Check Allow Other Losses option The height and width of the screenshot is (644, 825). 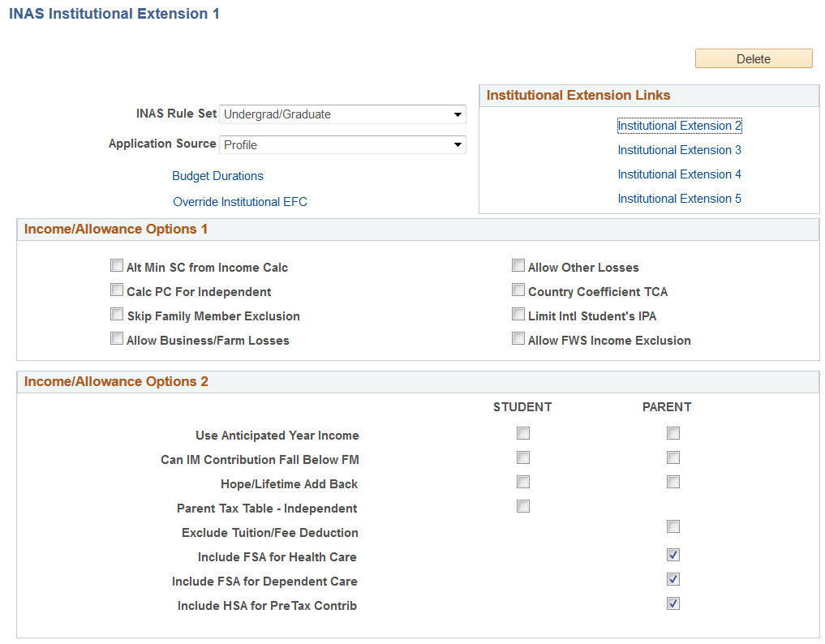(x=518, y=266)
